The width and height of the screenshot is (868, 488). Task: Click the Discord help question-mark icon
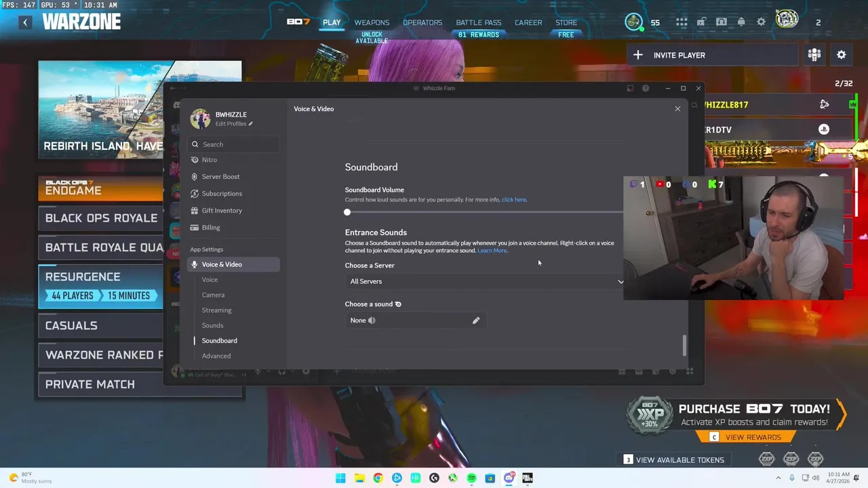[x=646, y=88]
